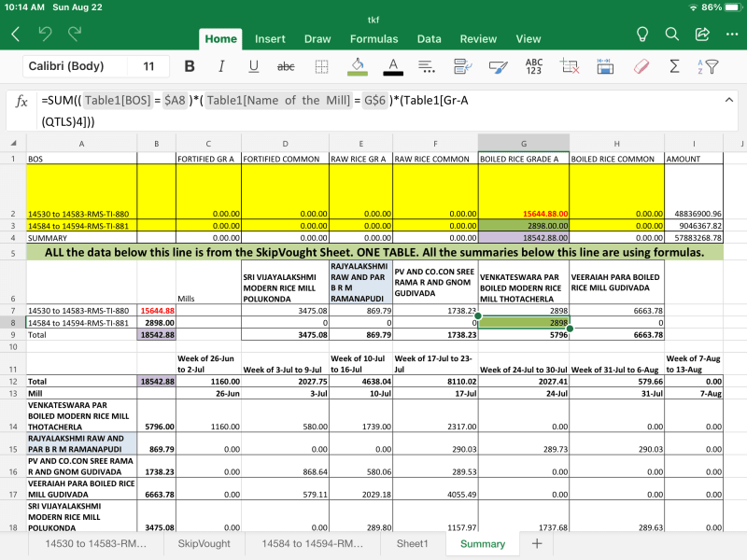Screen dimensions: 747x560
Task: Select cell with red 15644.88.00
Action: (x=524, y=192)
